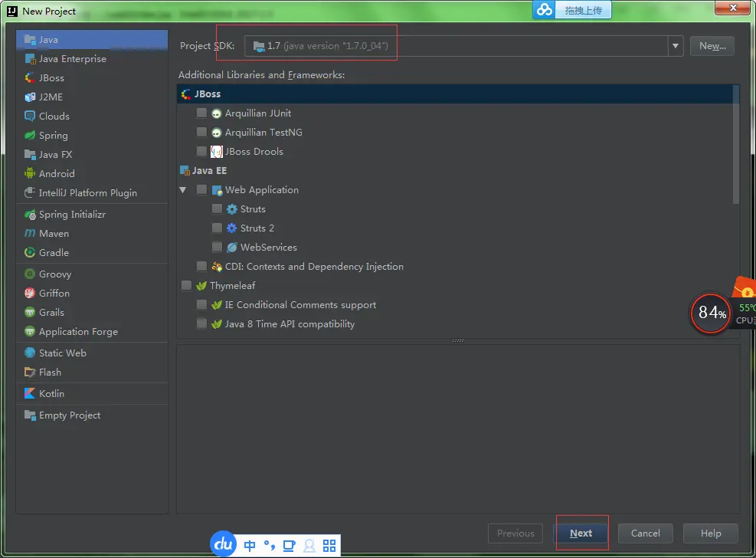Click the JBoss icon in project list
Image resolution: width=756 pixels, height=558 pixels.
(x=30, y=77)
